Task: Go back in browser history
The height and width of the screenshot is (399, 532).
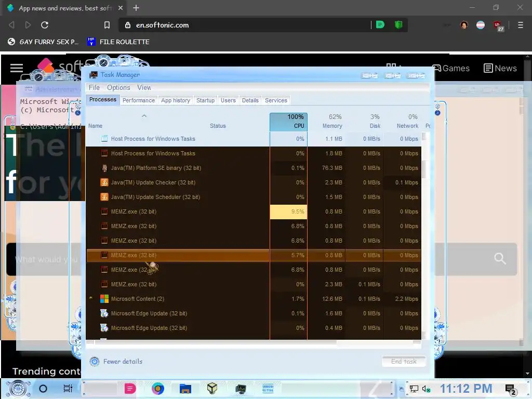Action: [11, 25]
